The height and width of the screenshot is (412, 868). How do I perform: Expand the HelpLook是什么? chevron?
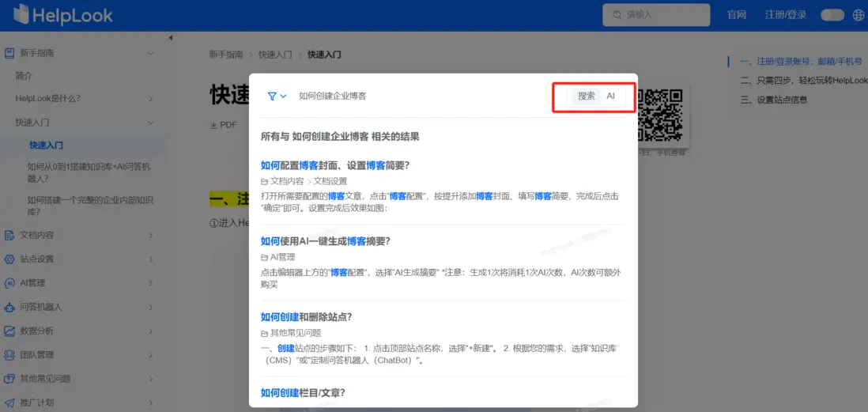point(150,99)
